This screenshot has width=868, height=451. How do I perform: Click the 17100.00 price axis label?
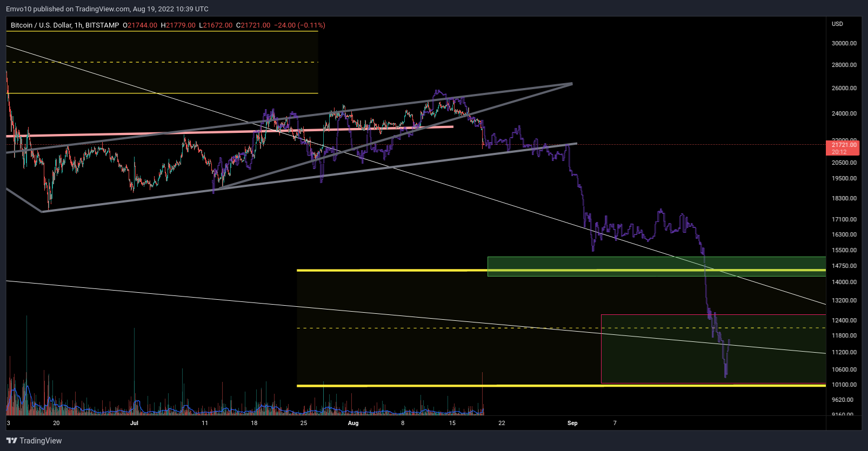coord(844,219)
